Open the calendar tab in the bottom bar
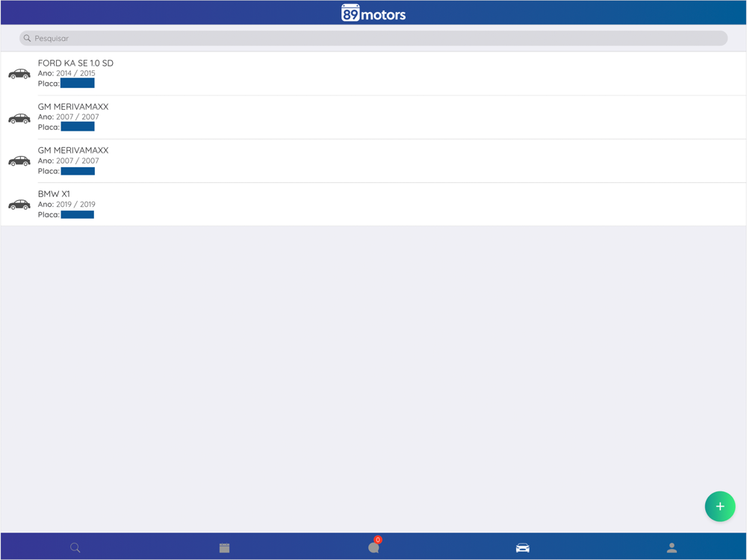Image resolution: width=747 pixels, height=560 pixels. 224,547
